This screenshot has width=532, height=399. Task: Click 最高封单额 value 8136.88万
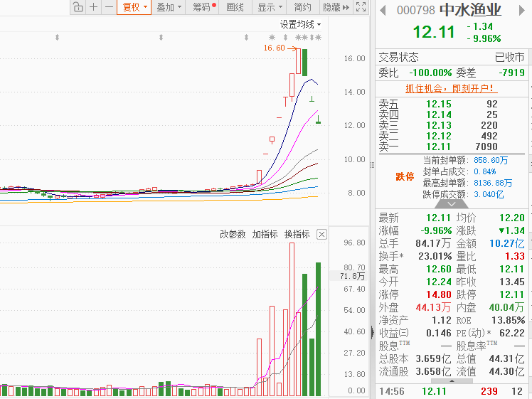pyautogui.click(x=493, y=183)
